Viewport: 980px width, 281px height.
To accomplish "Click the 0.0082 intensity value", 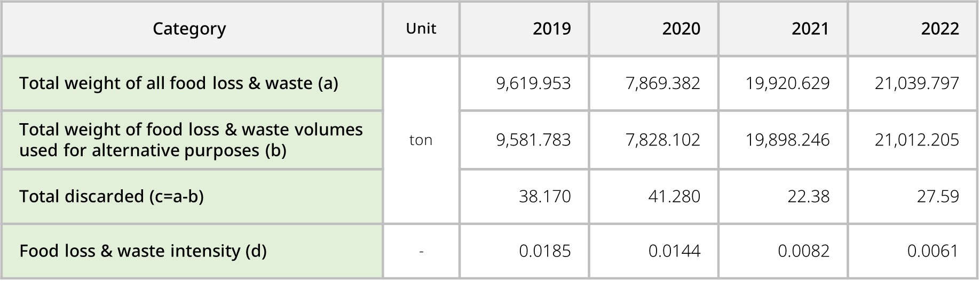I will (803, 251).
